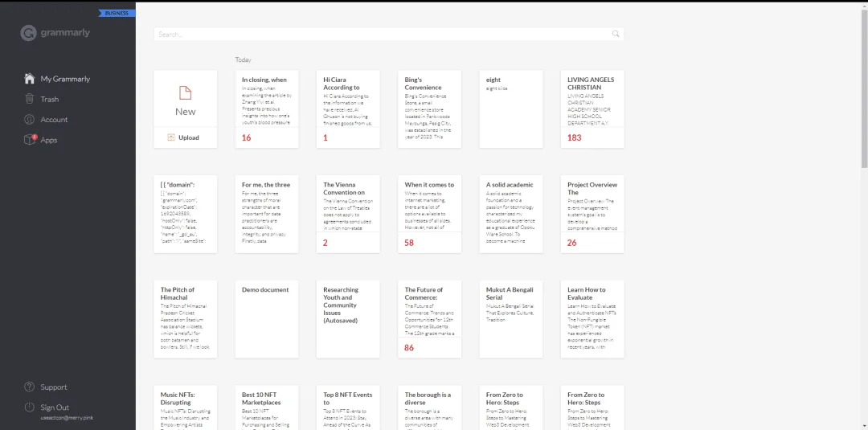This screenshot has width=868, height=430.
Task: Open The Future of Commerce document
Action: pyautogui.click(x=429, y=319)
